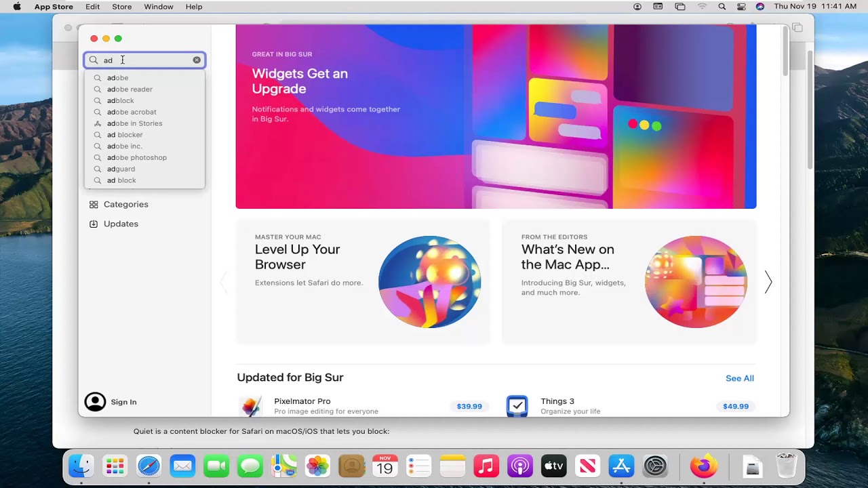Open Categories in the sidebar
This screenshot has height=488, width=868.
pyautogui.click(x=144, y=204)
